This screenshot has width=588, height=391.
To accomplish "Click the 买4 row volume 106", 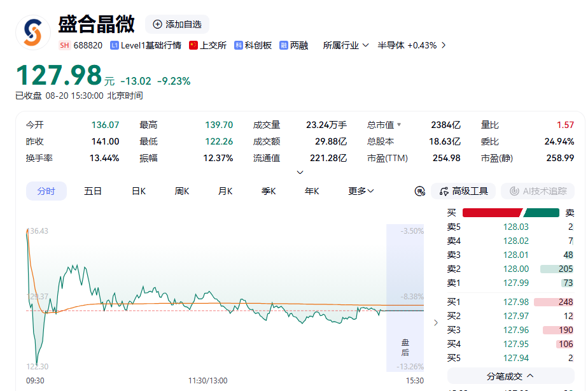I will tap(566, 344).
